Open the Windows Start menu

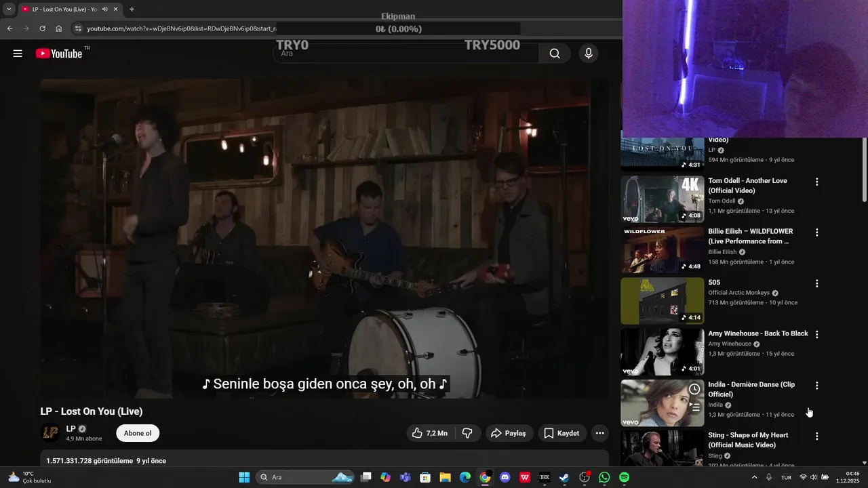(x=244, y=477)
